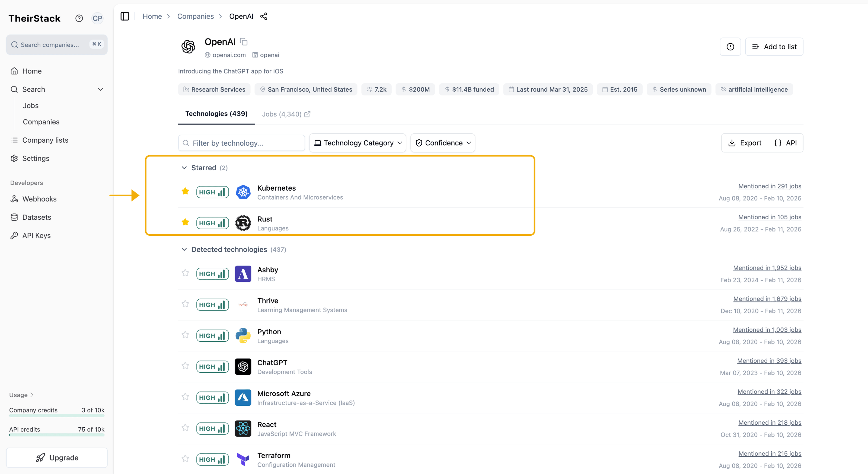This screenshot has width=868, height=474.
Task: Star the Python technology
Action: 185,335
